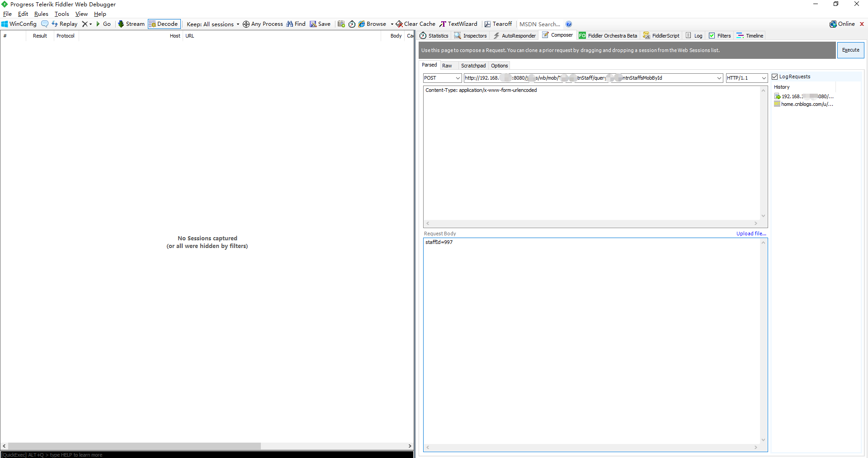Toggle Stream mode in toolbar
The width and height of the screenshot is (868, 458).
131,24
